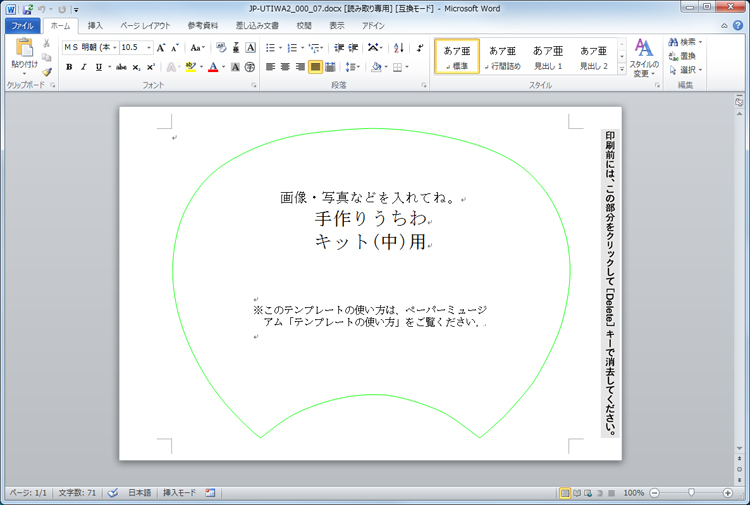Click the Sort A-Z icon
The height and width of the screenshot is (505, 750).
pos(398,47)
